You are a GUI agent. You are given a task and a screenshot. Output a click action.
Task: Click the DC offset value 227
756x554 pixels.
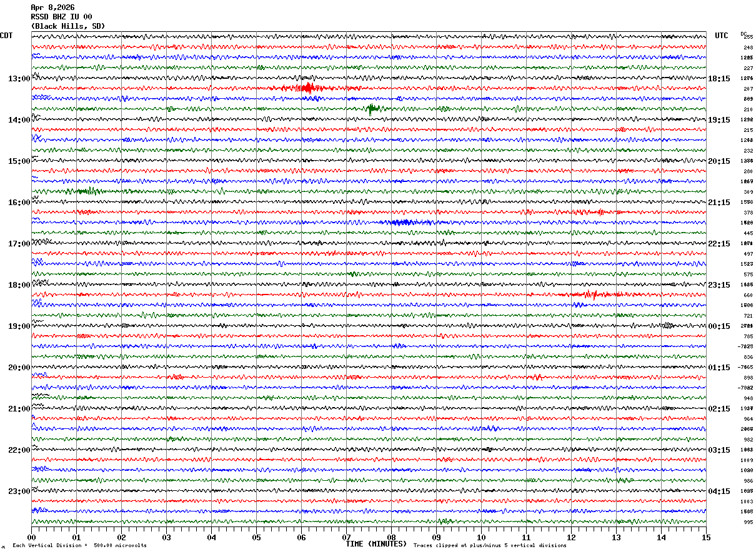[748, 68]
